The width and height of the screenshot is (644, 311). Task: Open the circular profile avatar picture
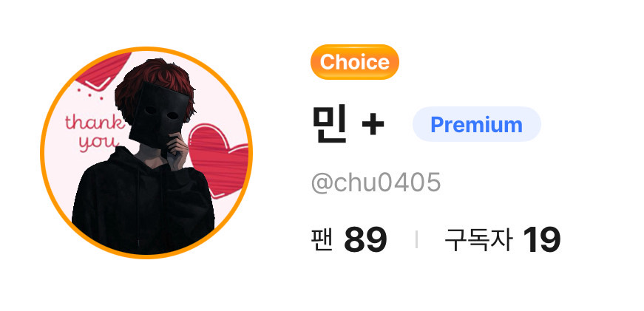146,153
